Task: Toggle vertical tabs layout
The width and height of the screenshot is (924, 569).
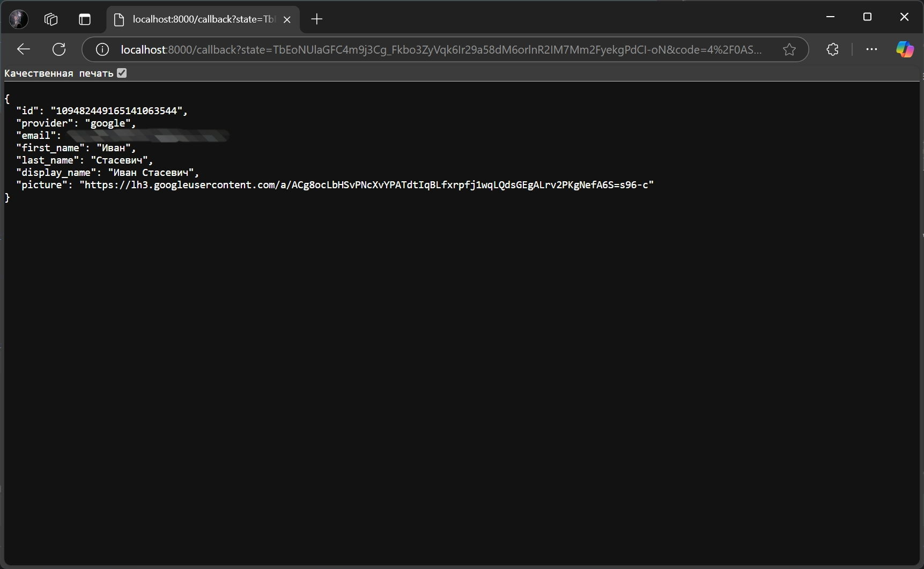Action: [85, 19]
